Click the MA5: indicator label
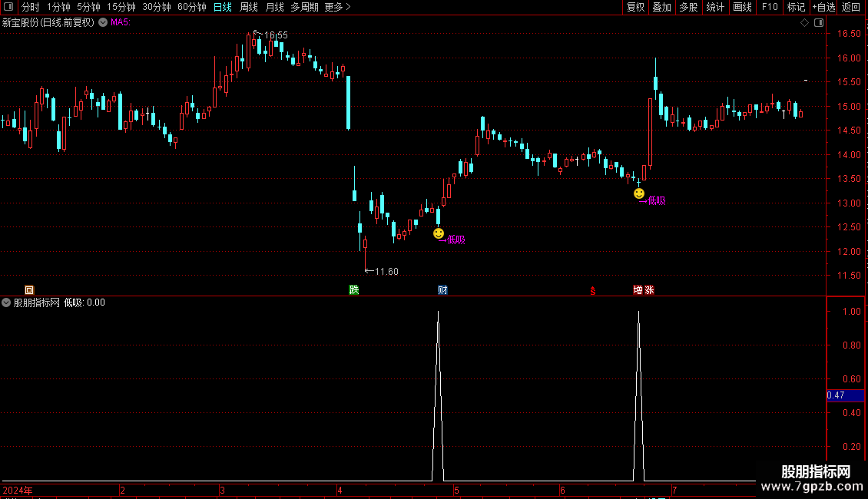This screenshot has height=499, width=868. point(120,23)
